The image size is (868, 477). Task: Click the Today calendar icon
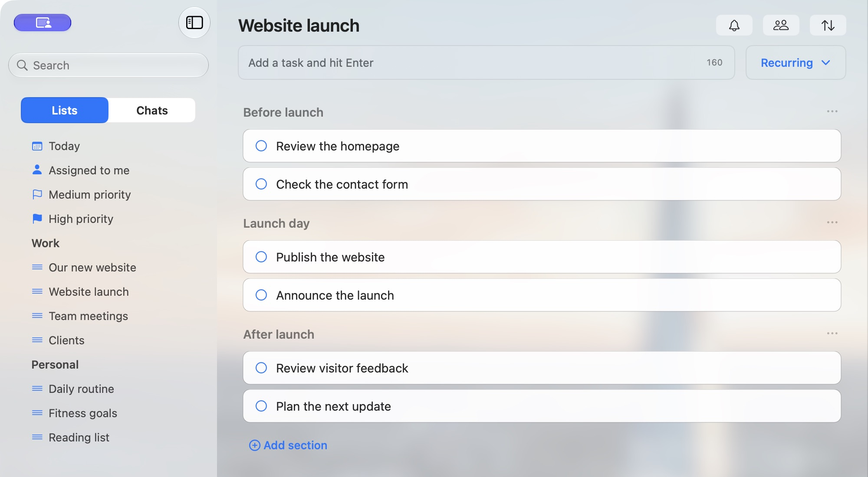37,146
